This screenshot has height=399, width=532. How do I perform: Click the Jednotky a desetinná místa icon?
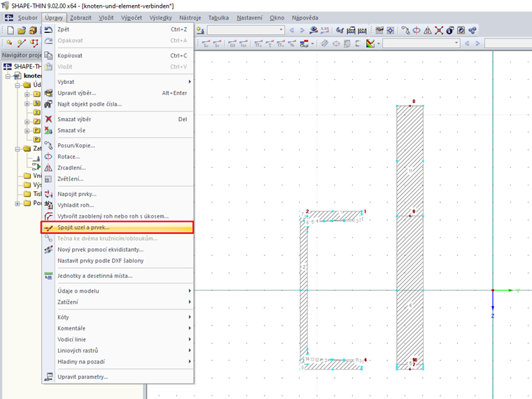click(48, 276)
